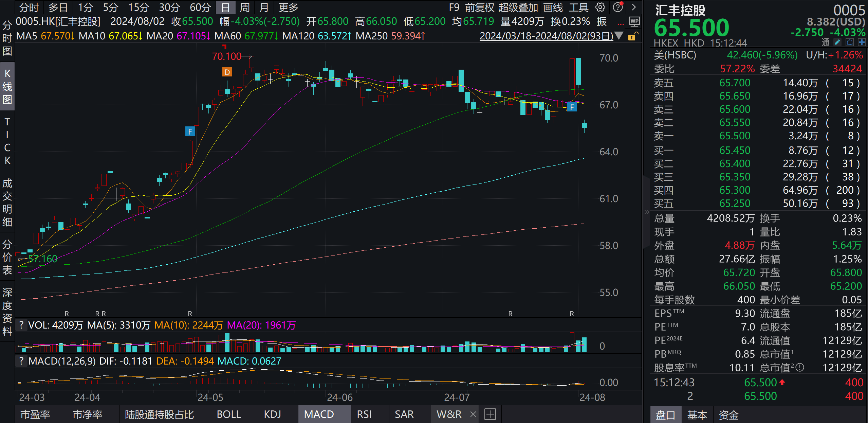The width and height of the screenshot is (868, 423).
Task: Open the chart settings gear icon
Action: point(600,7)
